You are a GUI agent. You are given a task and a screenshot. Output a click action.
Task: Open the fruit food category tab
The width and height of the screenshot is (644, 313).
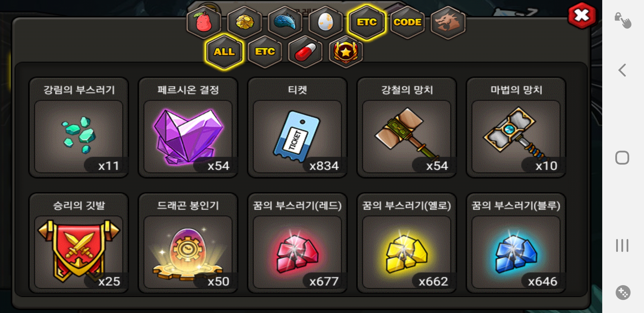pos(204,22)
